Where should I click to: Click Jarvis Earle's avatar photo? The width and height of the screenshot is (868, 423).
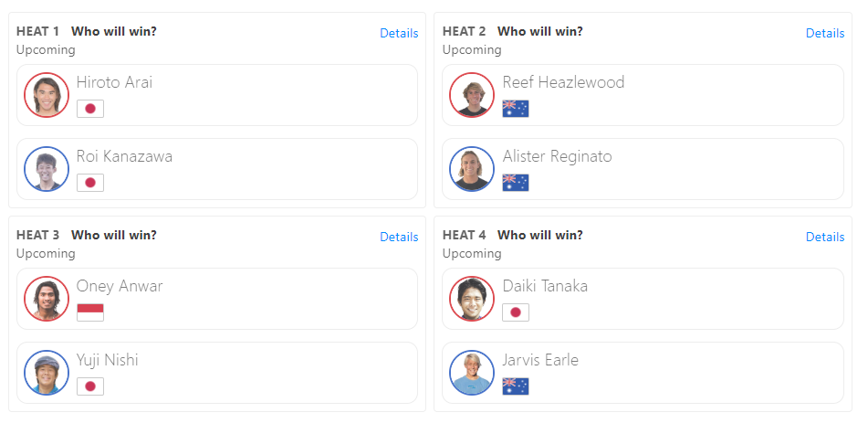click(472, 373)
